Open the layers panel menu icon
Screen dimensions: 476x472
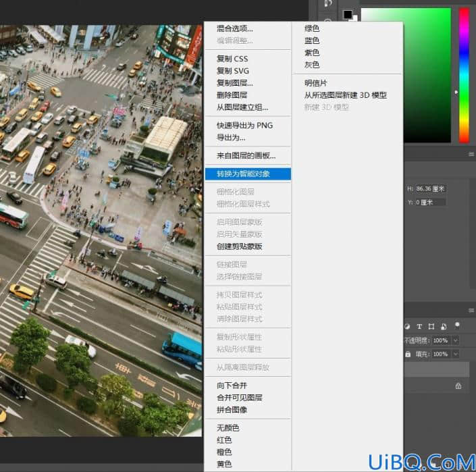tap(471, 311)
